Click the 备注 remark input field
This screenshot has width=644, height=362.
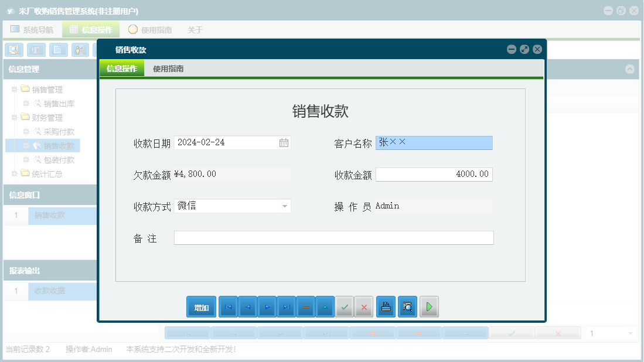[x=333, y=237]
